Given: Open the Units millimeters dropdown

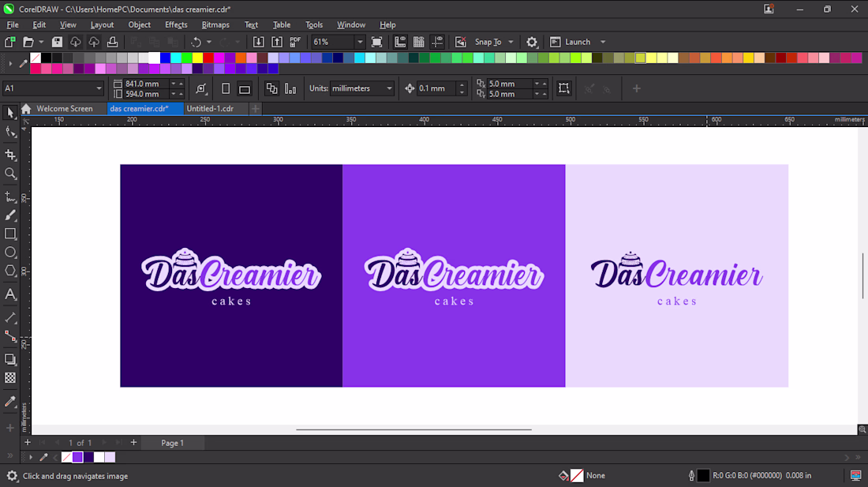Looking at the screenshot, I should [389, 88].
